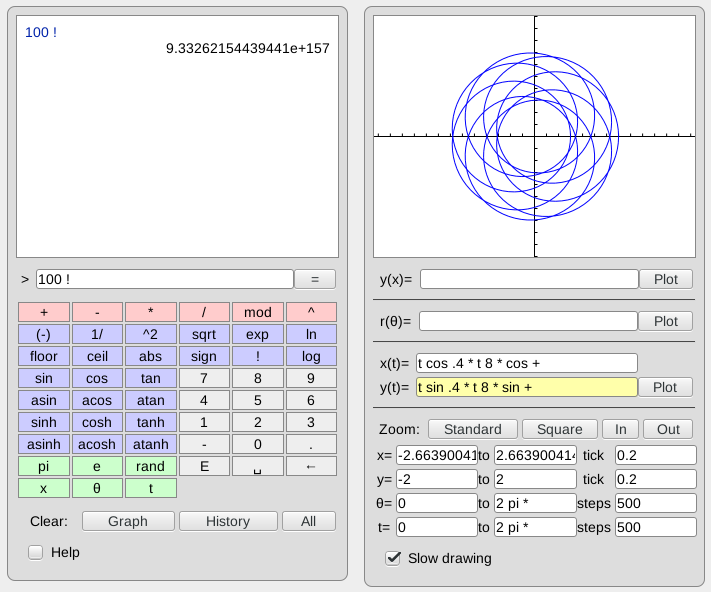Click the ^2 square key
This screenshot has width=711, height=592.
click(x=151, y=334)
